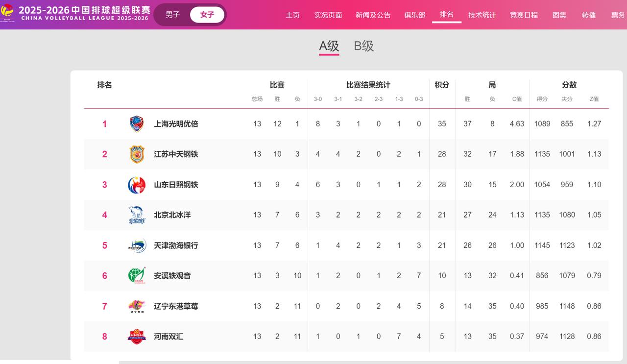Click the 主页 navigation link

292,15
